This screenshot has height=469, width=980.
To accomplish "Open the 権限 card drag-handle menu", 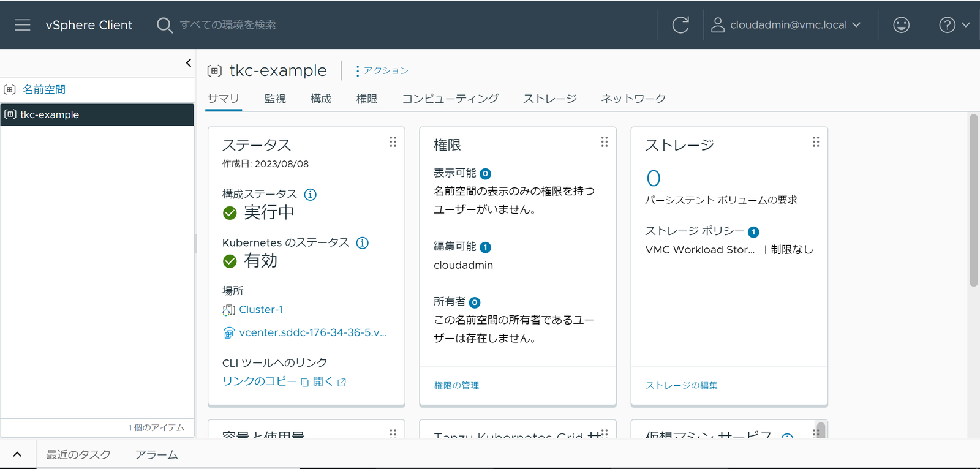I will click(x=604, y=142).
